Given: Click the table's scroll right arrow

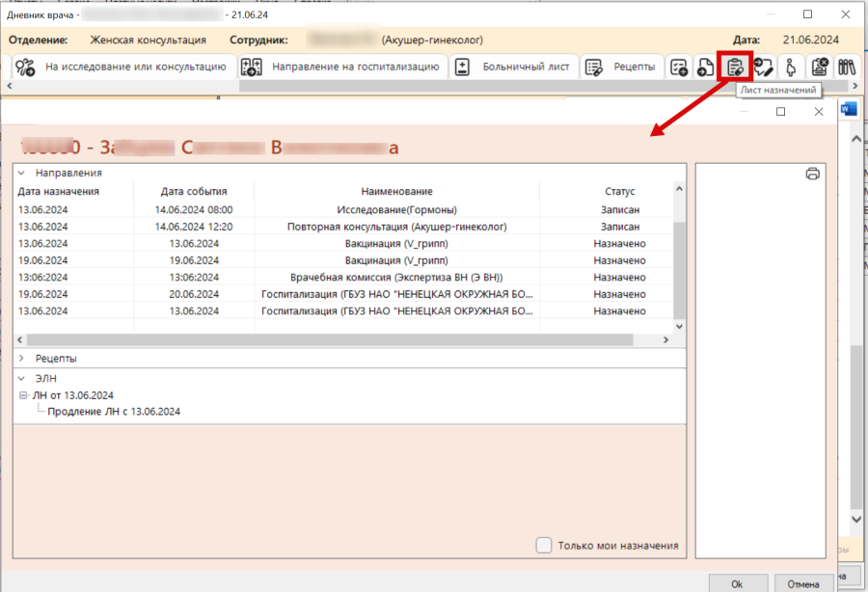Looking at the screenshot, I should (665, 339).
